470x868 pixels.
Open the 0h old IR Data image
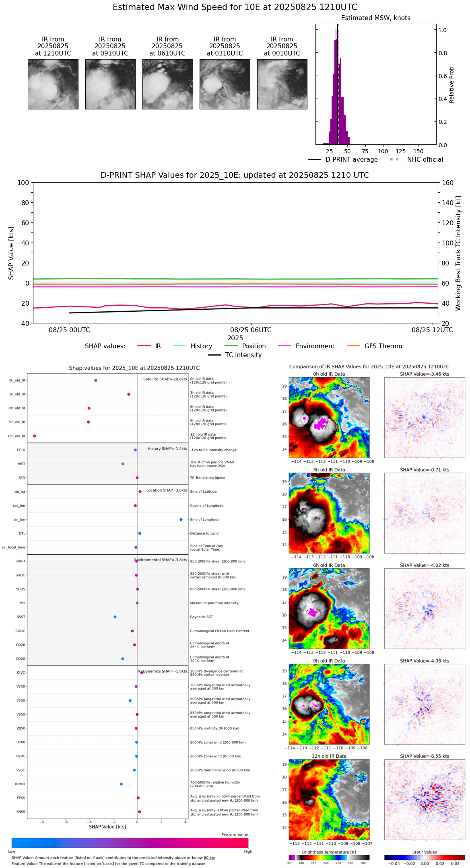coord(329,417)
